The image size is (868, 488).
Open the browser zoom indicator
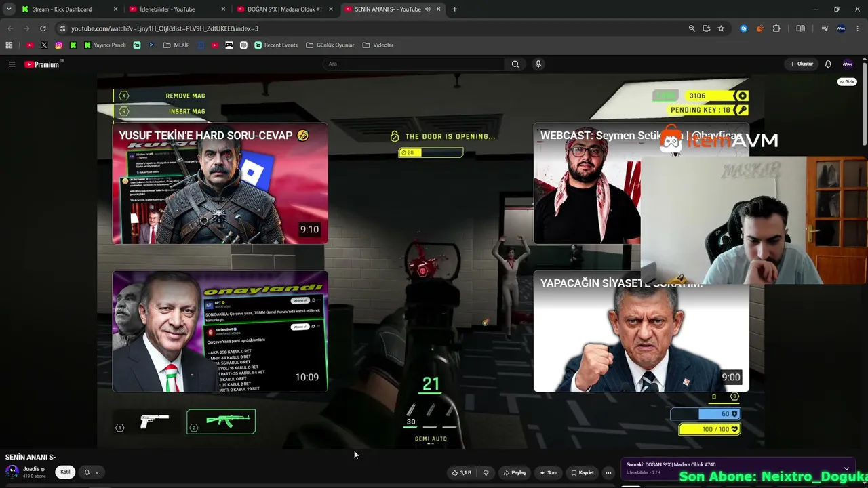pyautogui.click(x=692, y=28)
